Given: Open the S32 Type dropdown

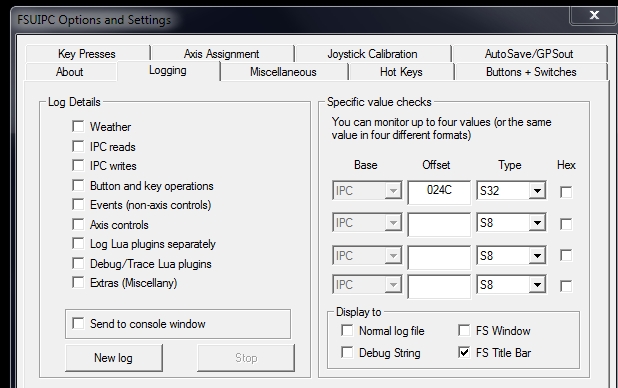Looking at the screenshot, I should pyautogui.click(x=511, y=191).
